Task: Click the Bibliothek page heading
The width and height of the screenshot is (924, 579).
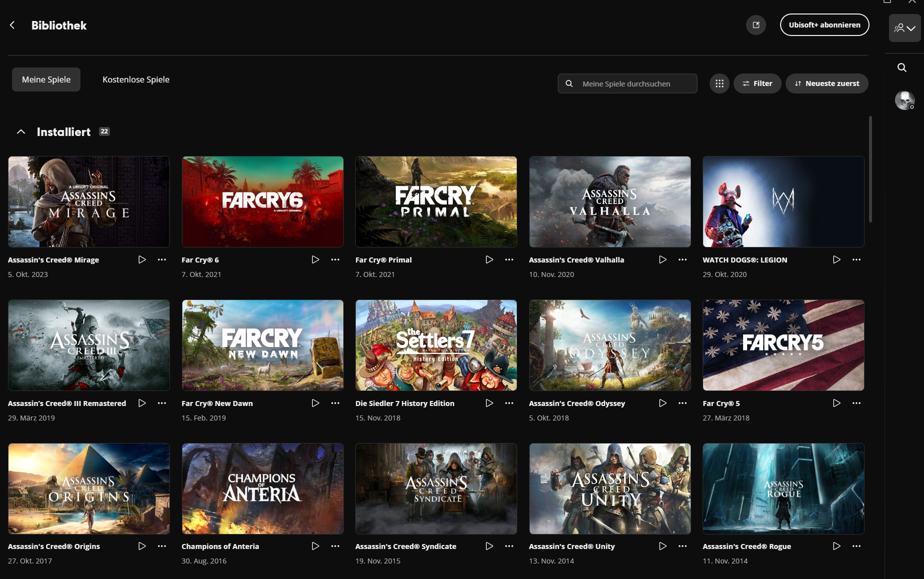Action: click(x=59, y=25)
